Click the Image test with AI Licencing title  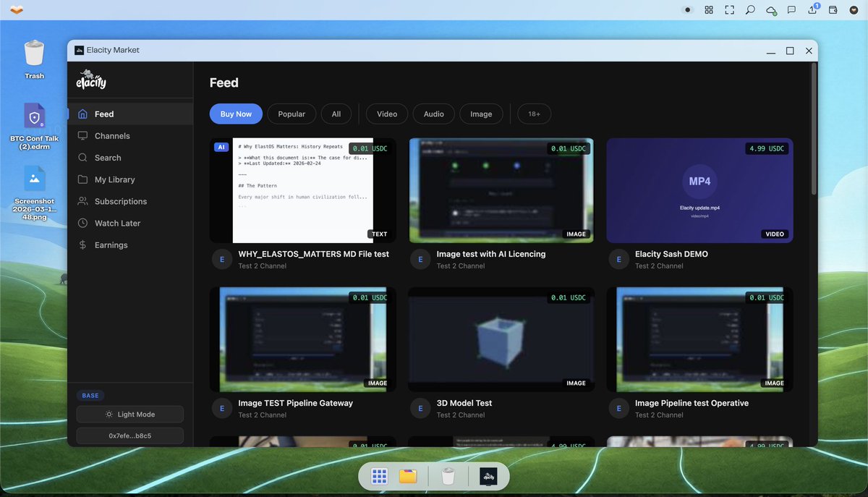[x=491, y=254]
